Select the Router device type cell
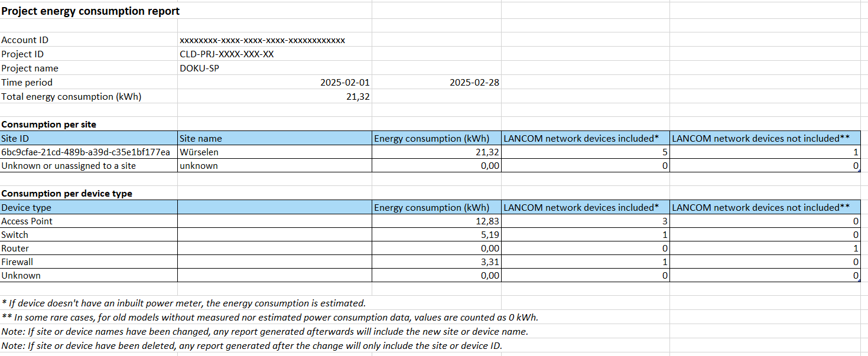This screenshot has height=356, width=868. tap(15, 249)
